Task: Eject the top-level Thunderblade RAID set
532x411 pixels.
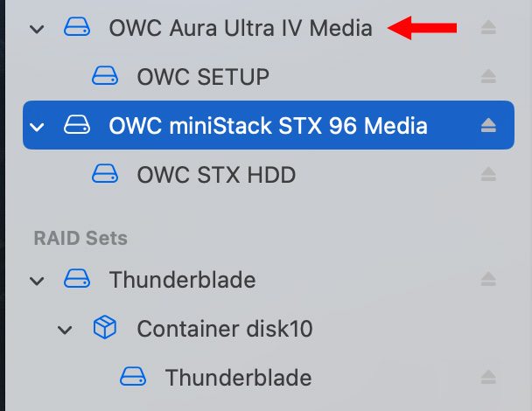Action: (488, 281)
